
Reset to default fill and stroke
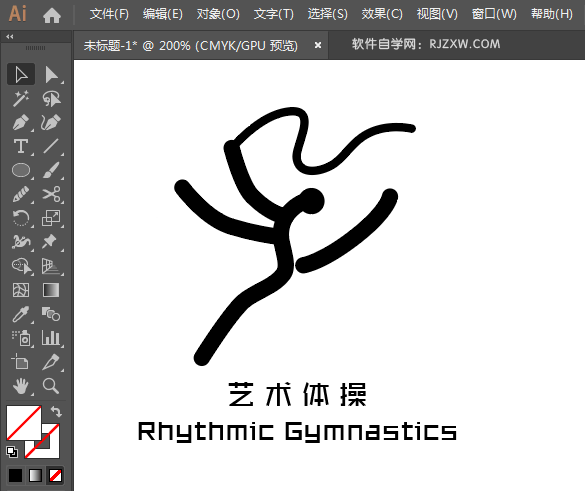12,452
